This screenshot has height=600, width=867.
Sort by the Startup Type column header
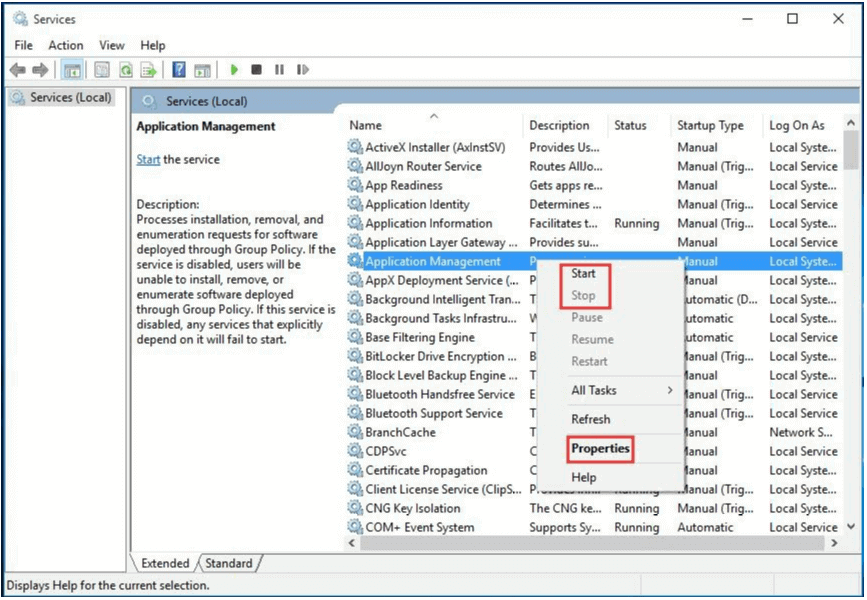coord(710,125)
